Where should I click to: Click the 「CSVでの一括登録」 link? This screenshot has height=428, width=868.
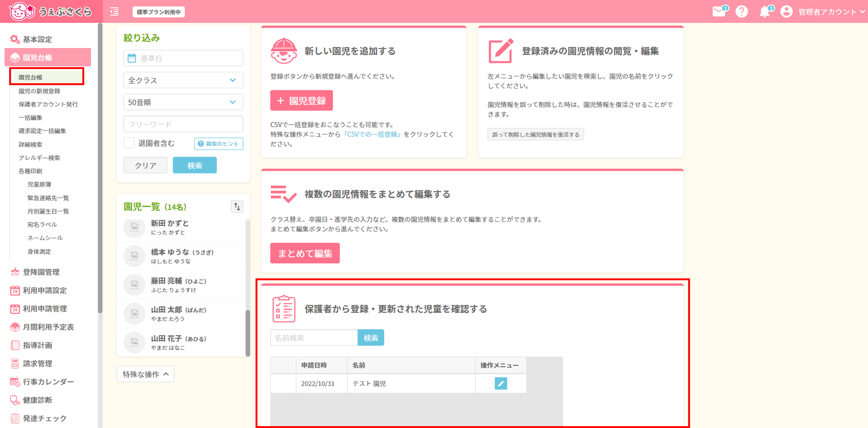click(372, 134)
